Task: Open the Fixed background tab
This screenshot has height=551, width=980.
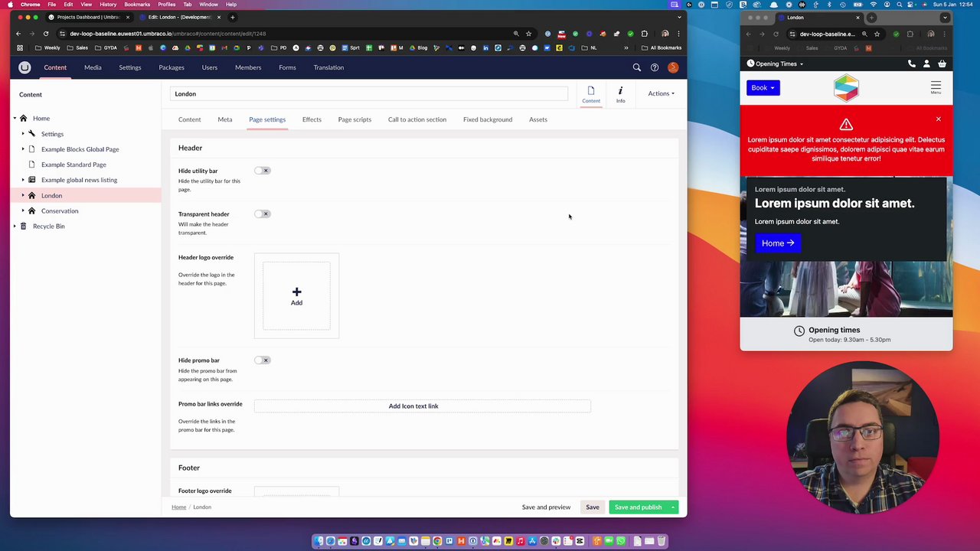Action: [x=488, y=119]
